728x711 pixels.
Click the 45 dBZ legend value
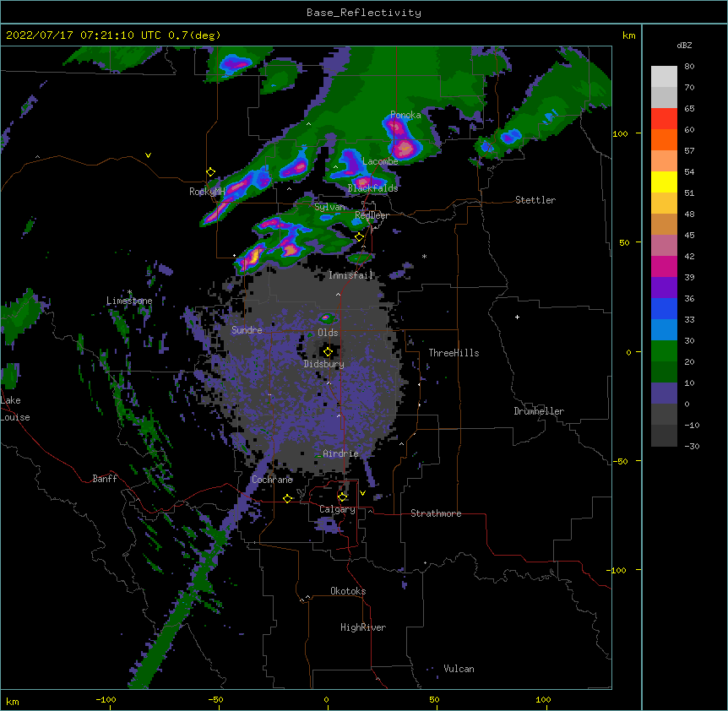689,235
